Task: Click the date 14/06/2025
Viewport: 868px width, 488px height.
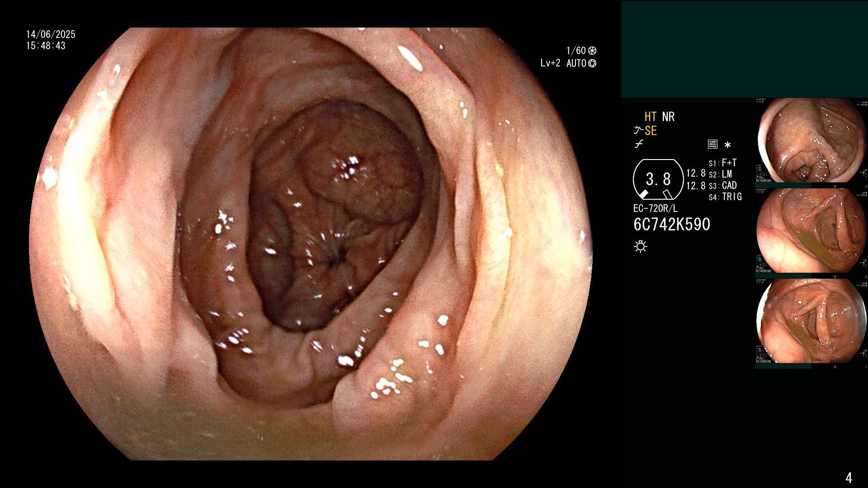Action: tap(51, 34)
